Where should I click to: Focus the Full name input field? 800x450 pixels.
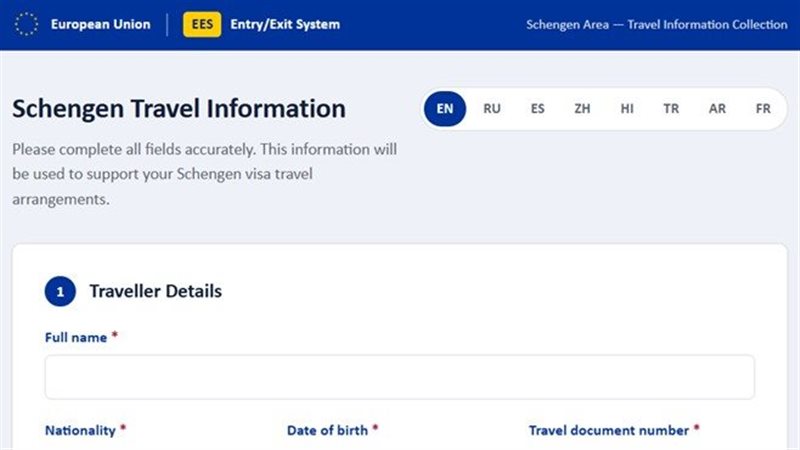(399, 377)
